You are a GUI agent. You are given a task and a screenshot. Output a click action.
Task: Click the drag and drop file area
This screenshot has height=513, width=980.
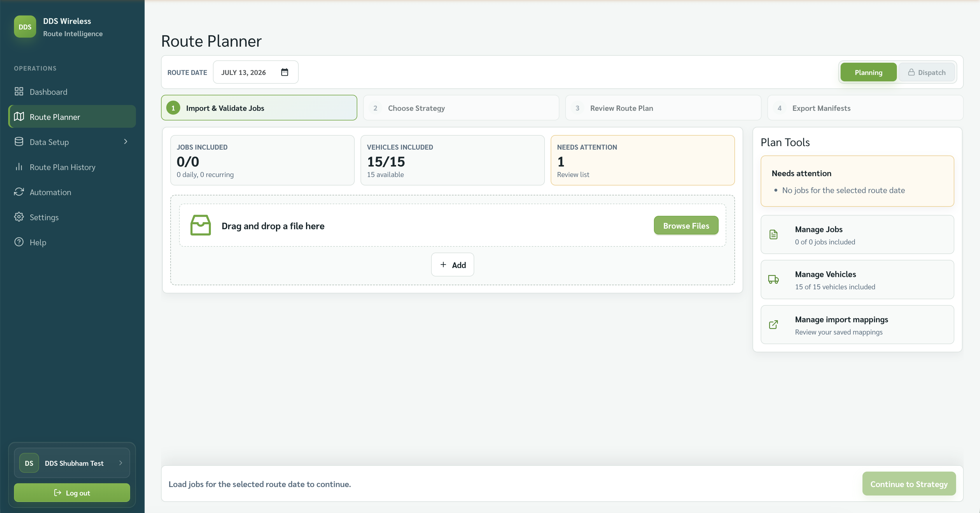pos(452,225)
